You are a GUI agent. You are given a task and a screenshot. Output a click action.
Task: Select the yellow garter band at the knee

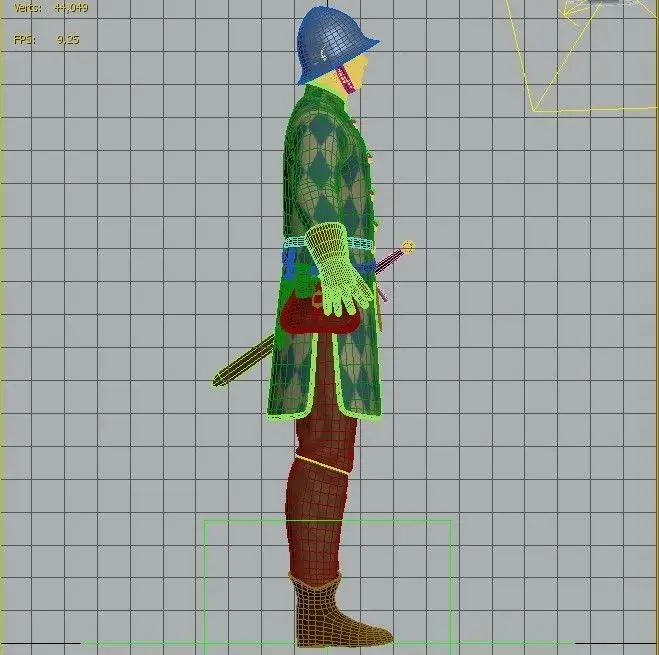click(323, 465)
